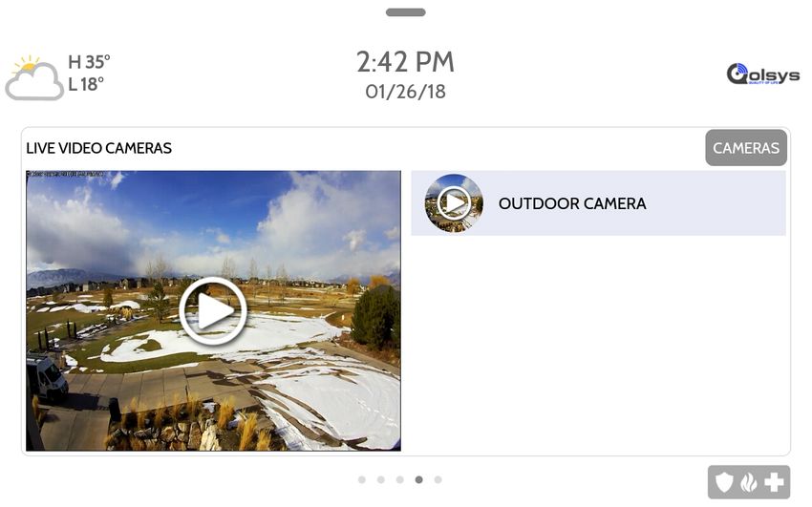
Task: Play the Outdoor Camera thumbnail
Action: 454,202
